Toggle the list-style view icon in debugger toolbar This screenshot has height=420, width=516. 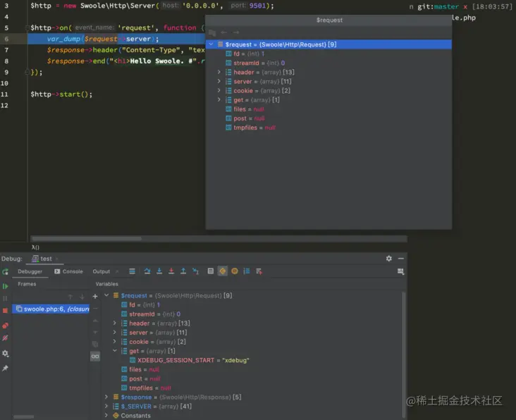(247, 271)
